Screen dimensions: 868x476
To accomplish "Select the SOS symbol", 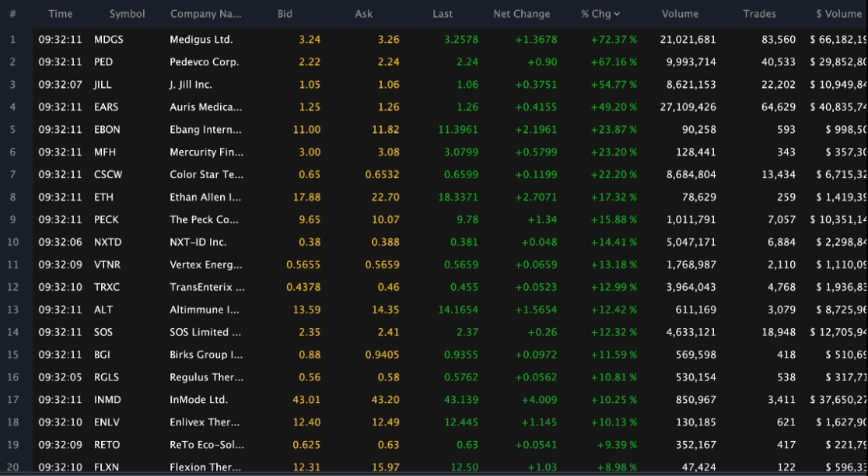I will tap(103, 332).
